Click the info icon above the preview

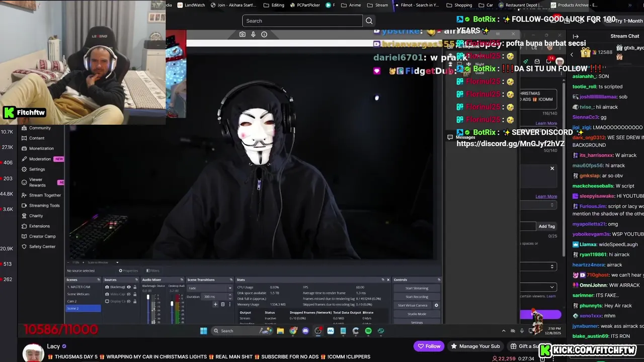(x=264, y=34)
